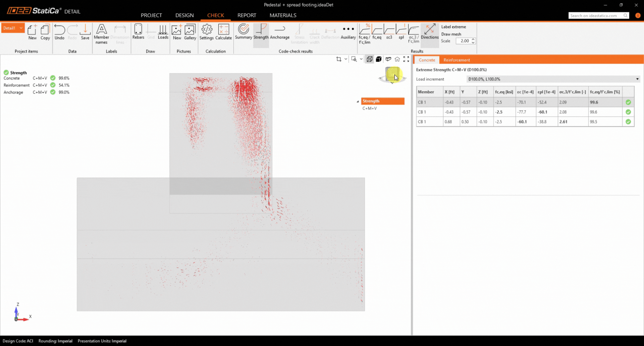Click the Member names label icon
This screenshot has width=644, height=346.
coord(101,34)
